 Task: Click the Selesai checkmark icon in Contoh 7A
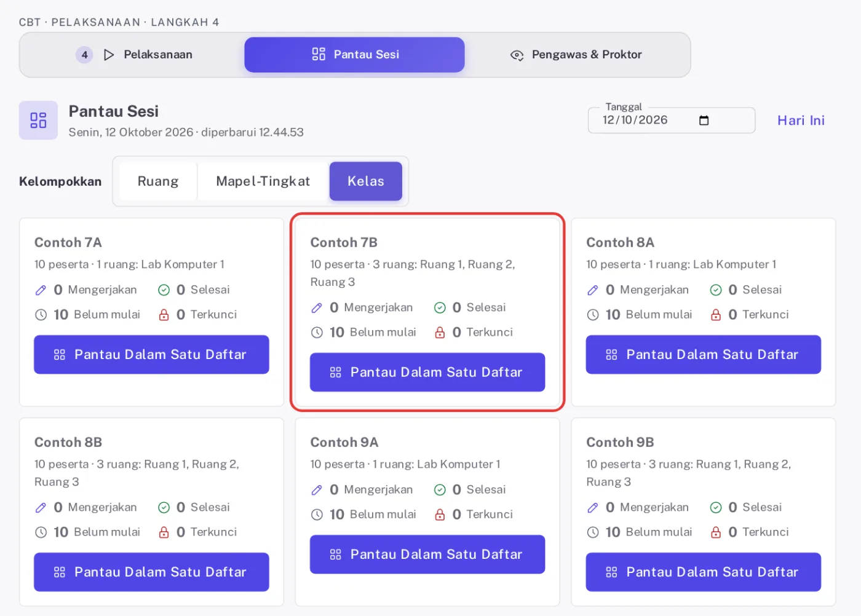tap(164, 290)
